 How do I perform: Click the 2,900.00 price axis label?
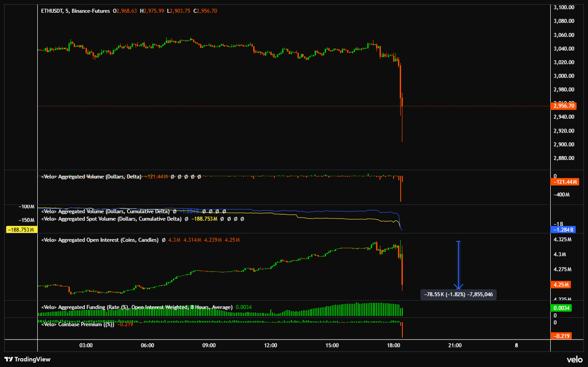click(563, 144)
